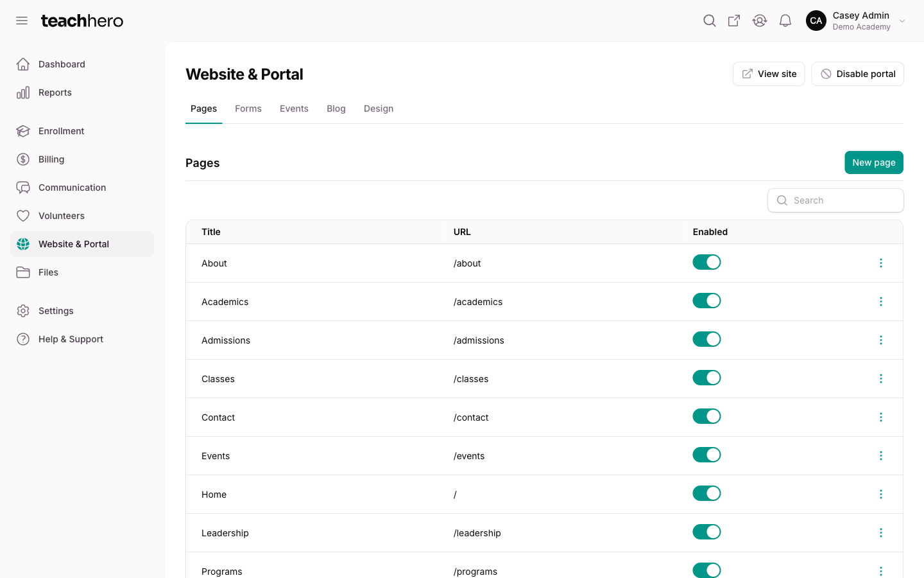Screen dimensions: 924x578
Task: Click the View site button
Action: point(769,74)
